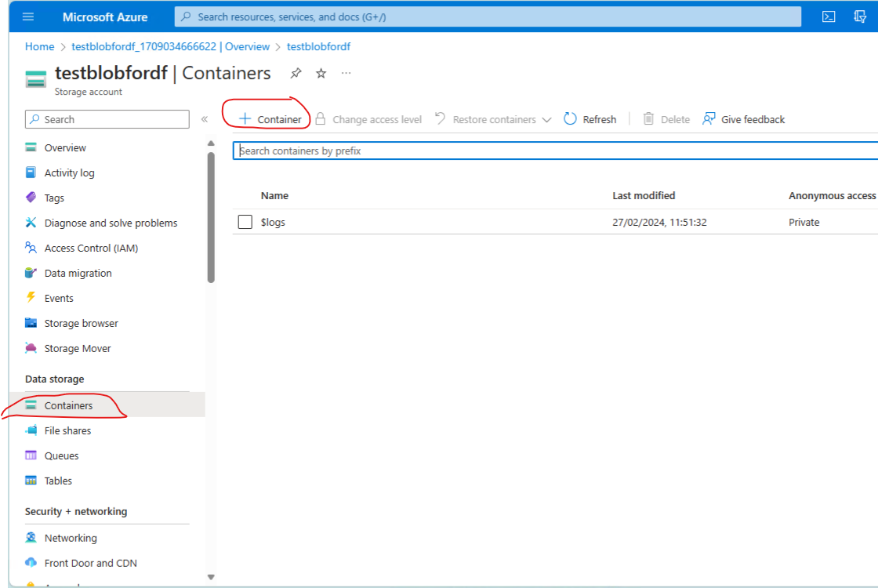Tick the $logs container checkbox
878x588 pixels.
(x=245, y=223)
